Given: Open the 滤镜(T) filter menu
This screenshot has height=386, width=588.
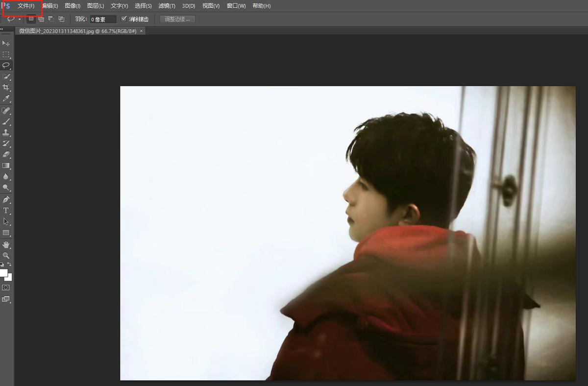Looking at the screenshot, I should pos(167,6).
